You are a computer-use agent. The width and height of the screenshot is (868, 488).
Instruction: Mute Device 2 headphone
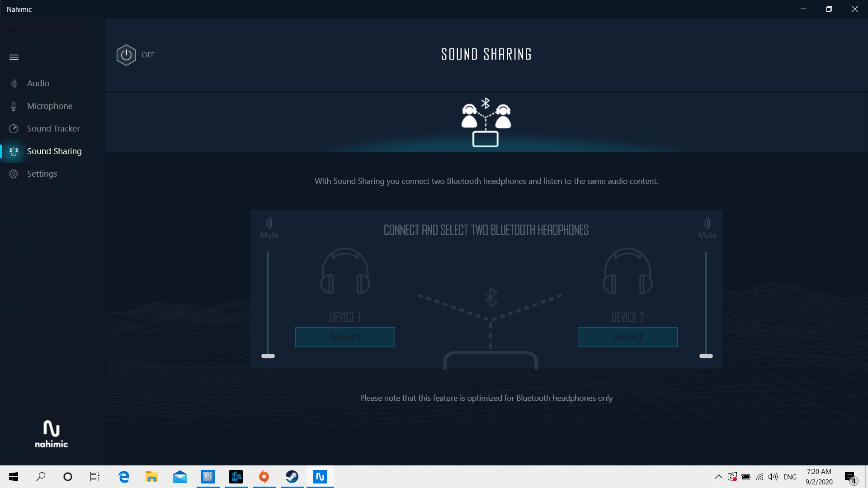tap(707, 228)
